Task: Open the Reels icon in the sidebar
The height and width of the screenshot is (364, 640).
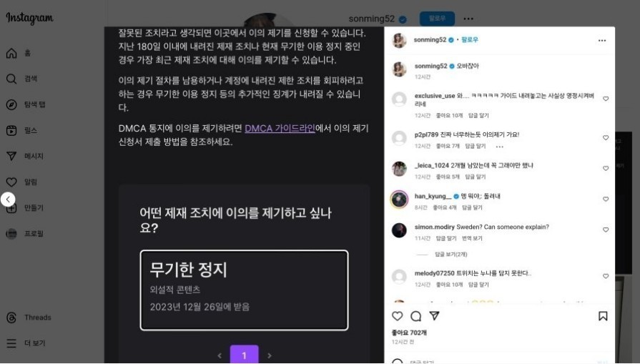Action: point(11,131)
